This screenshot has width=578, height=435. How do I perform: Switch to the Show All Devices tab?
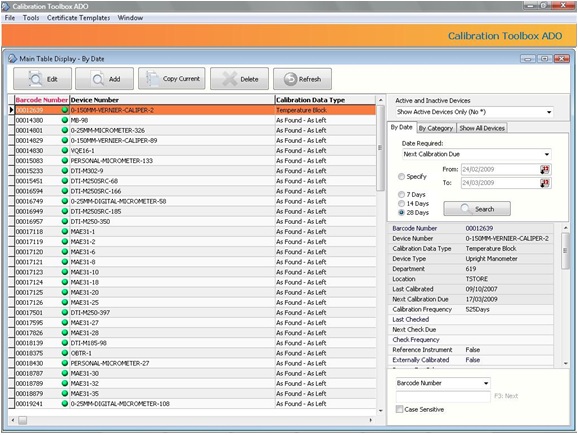482,128
